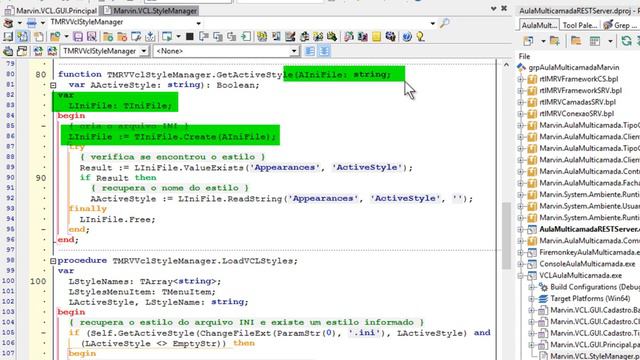
Task: Collapse the LoadVCLStyles procedure code fold
Action: click(53, 261)
